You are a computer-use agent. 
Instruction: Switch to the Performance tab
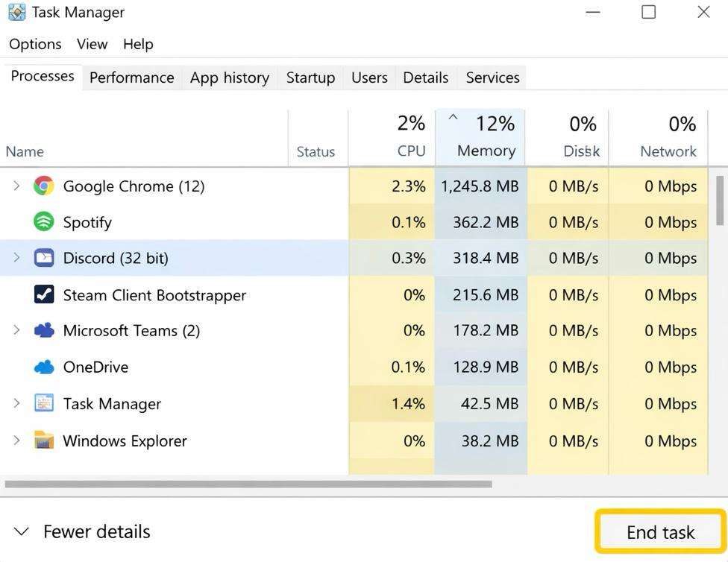tap(131, 78)
